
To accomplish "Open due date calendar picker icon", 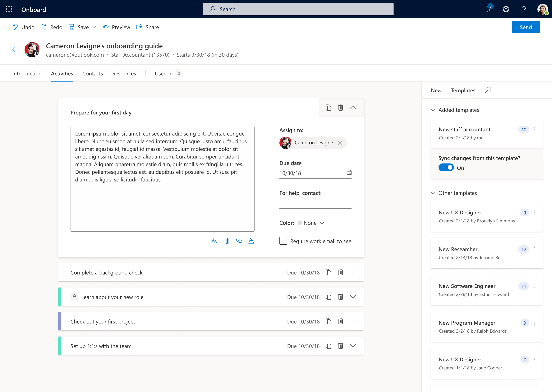I will tap(349, 173).
